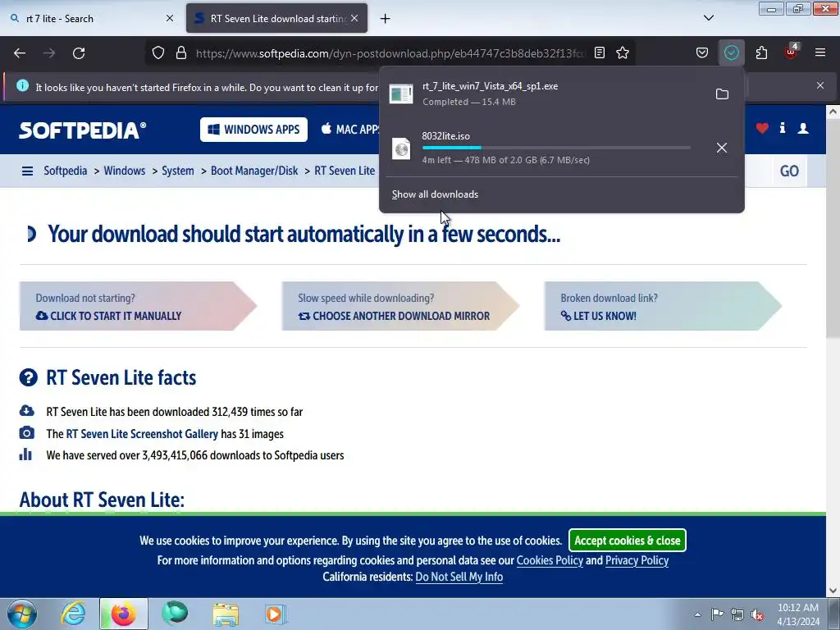Open the uBlock extension icon
This screenshot has width=840, height=630.
[x=792, y=52]
